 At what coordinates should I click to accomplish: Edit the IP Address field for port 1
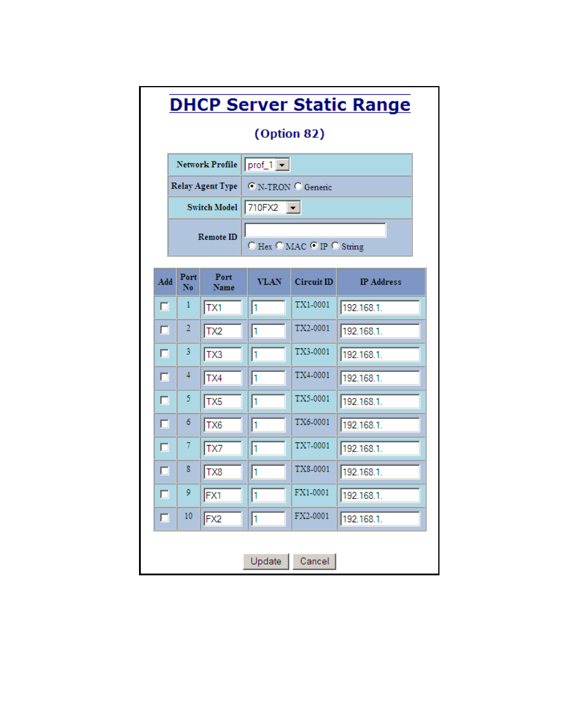click(380, 308)
